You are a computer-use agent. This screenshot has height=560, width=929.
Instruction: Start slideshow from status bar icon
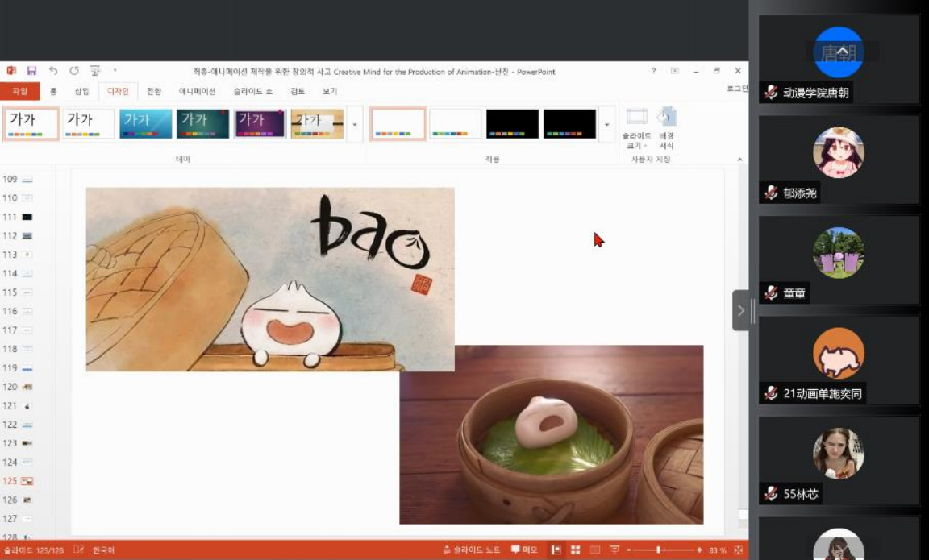(615, 550)
